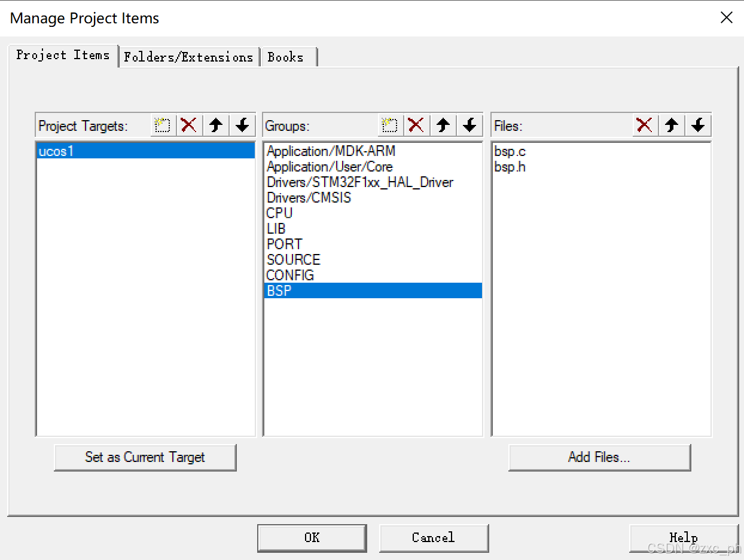Delete the selected group
The height and width of the screenshot is (560, 744).
[x=416, y=126]
